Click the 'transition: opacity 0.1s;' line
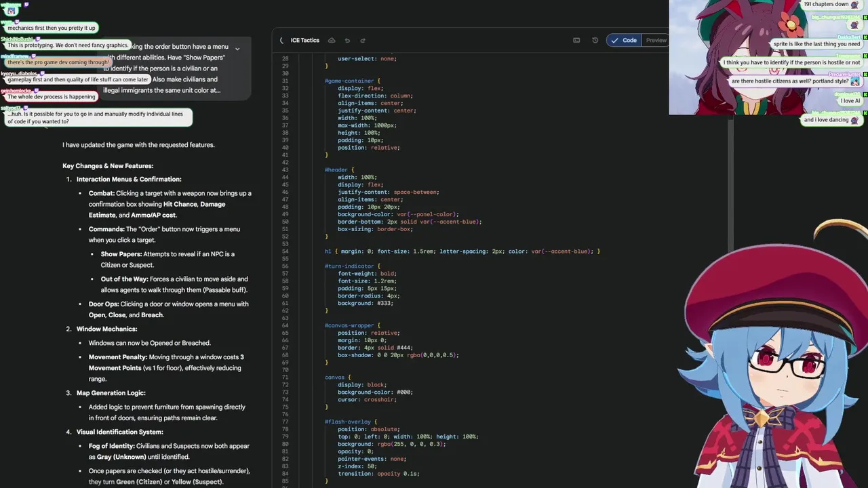868x488 pixels. (378, 473)
